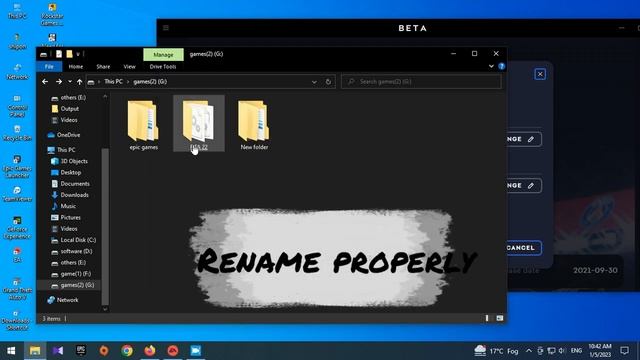Go forward in File Explorer
The height and width of the screenshot is (360, 640).
click(59, 82)
